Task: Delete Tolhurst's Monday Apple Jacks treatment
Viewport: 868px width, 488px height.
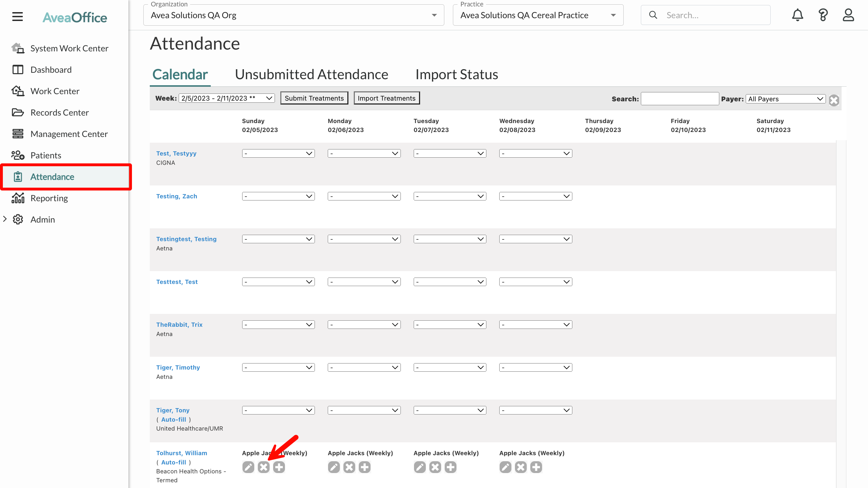Action: 349,467
